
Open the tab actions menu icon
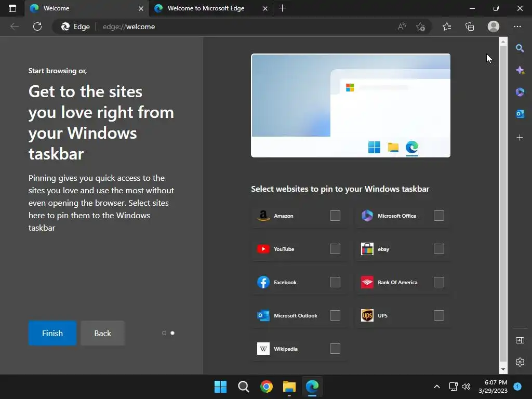click(12, 8)
